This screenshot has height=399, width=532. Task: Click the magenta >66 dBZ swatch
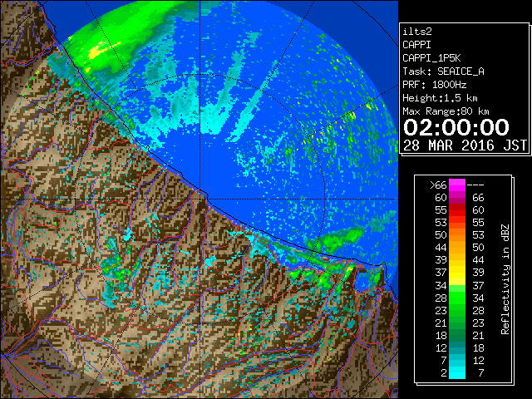[x=457, y=185]
